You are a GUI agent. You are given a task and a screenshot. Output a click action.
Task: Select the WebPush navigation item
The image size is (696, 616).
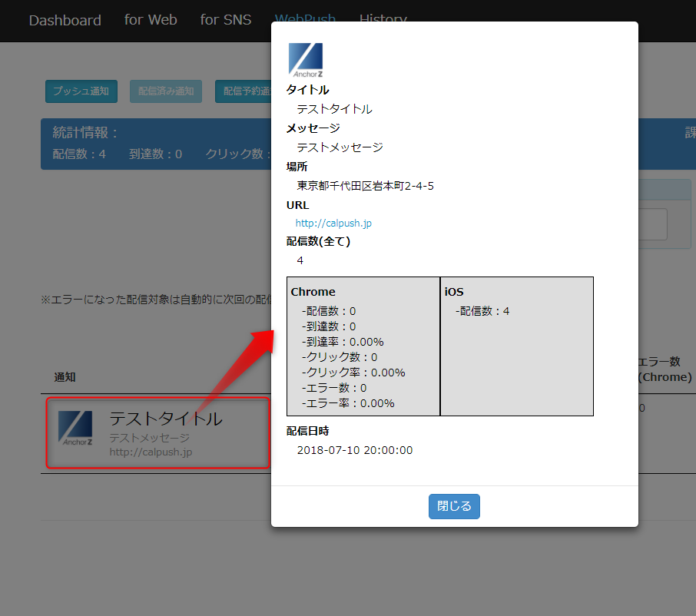[305, 18]
